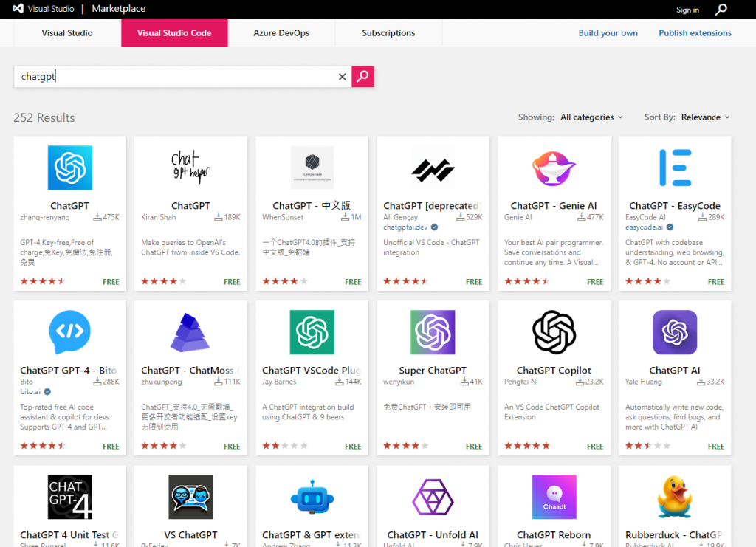Viewport: 756px width, 547px height.
Task: Open Super ChatGPT gradient icon
Action: (433, 332)
